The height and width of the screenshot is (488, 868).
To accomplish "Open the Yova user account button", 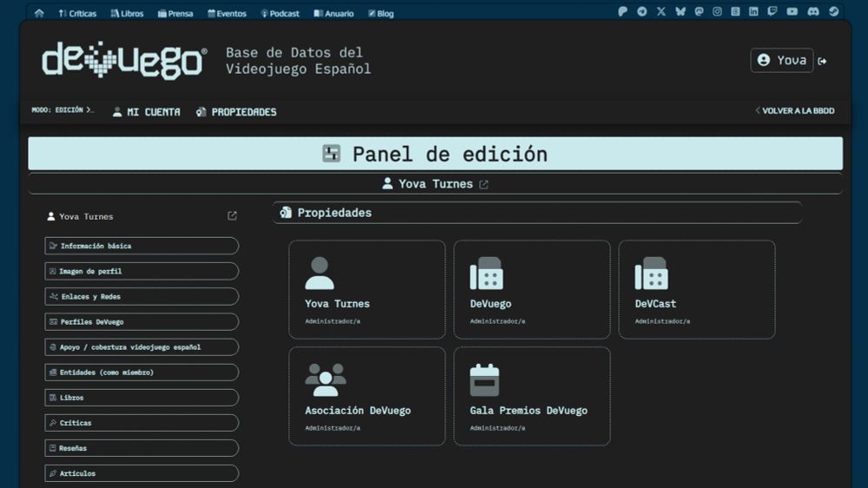I will tap(782, 61).
